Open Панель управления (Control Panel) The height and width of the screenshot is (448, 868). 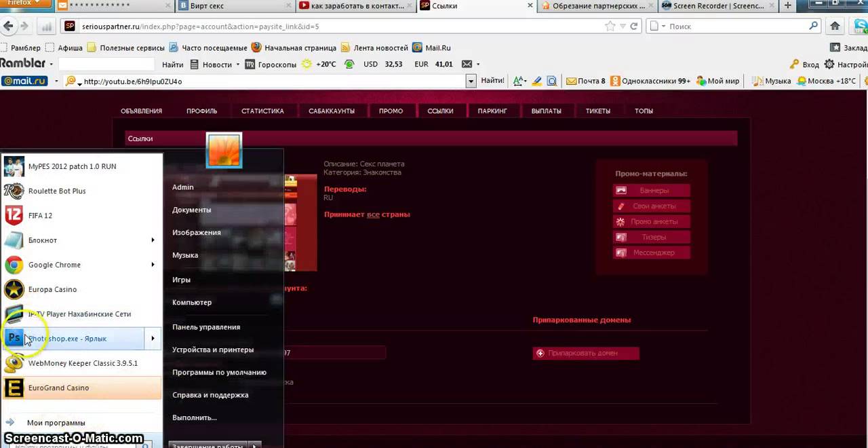point(206,326)
